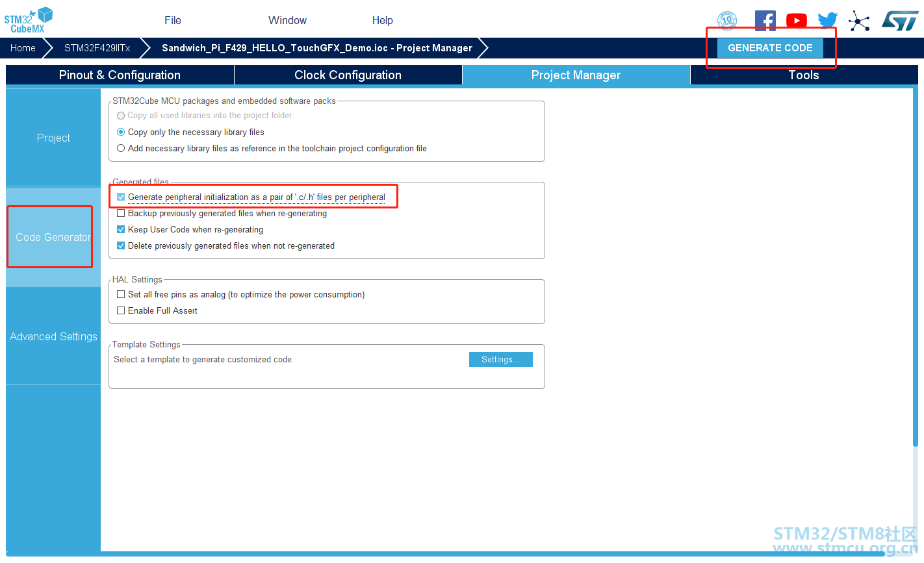Click 'Select a template to generate customized code' text
The width and height of the screenshot is (924, 563).
tap(203, 359)
